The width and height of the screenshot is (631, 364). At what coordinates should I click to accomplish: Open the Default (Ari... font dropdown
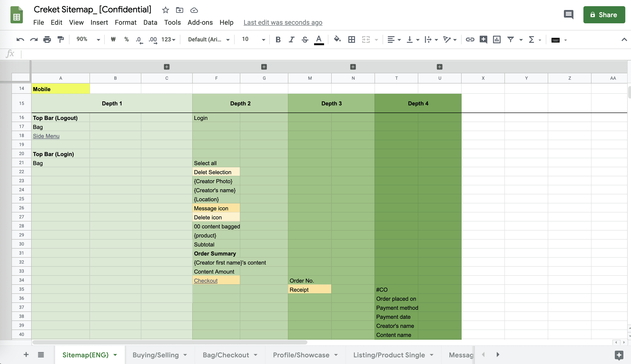[x=209, y=39]
